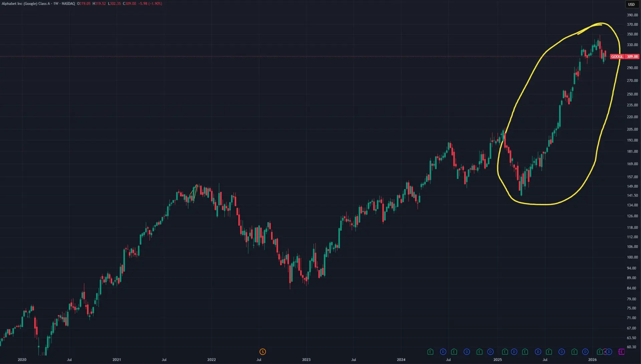Click the 100.00 price axis label
Viewport: 641px width, 364px height.
pyautogui.click(x=632, y=257)
